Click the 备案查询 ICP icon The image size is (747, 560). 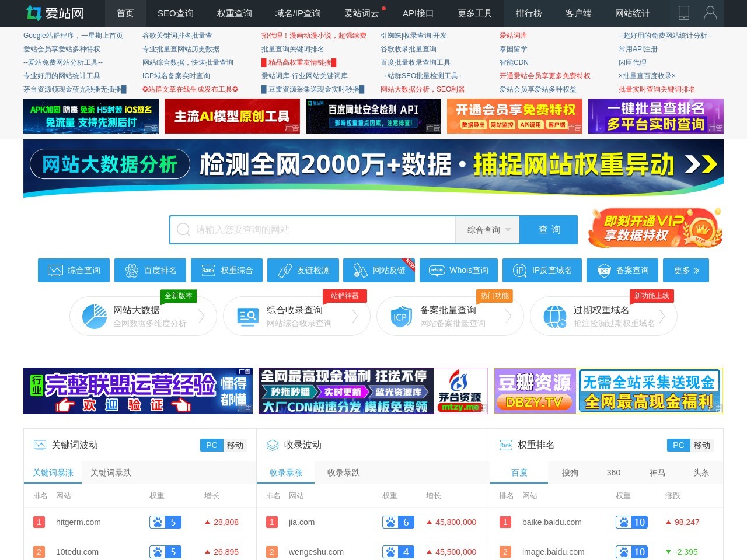604,270
